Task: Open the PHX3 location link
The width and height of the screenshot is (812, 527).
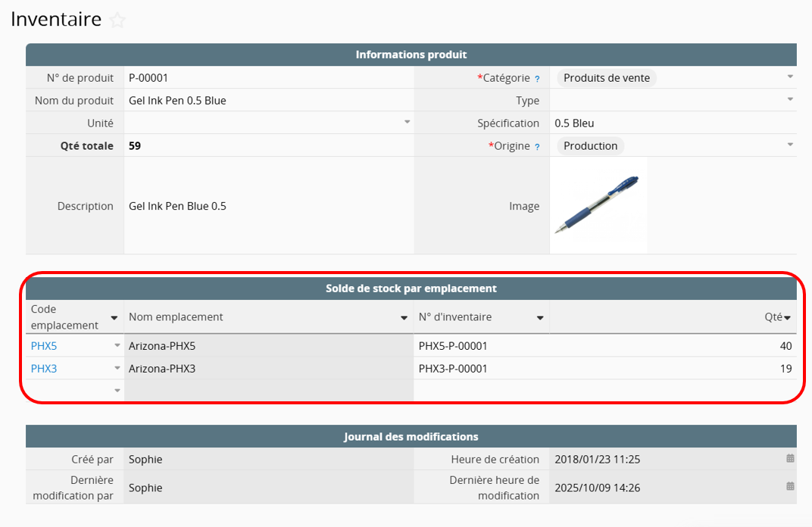Action: pyautogui.click(x=44, y=369)
